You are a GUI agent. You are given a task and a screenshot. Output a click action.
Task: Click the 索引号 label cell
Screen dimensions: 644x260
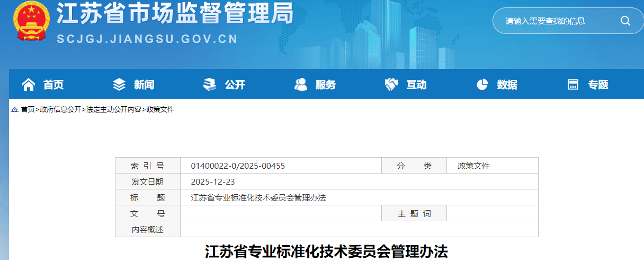click(148, 166)
